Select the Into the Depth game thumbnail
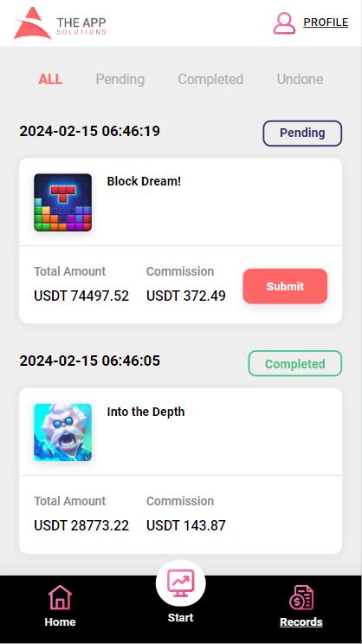362x644 pixels. 63,432
